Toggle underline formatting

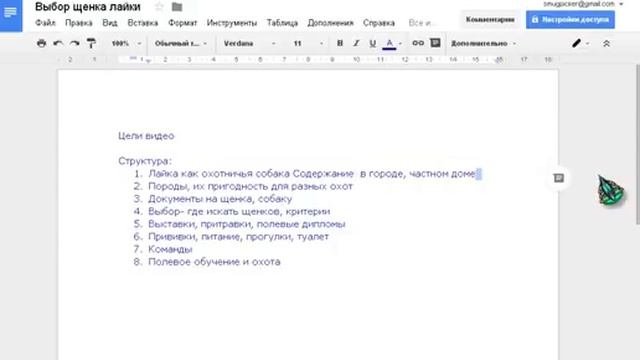[x=372, y=43]
